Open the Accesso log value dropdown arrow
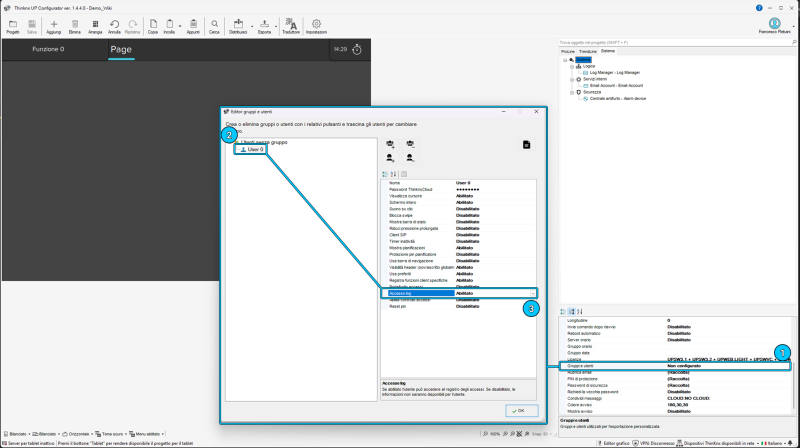Image resolution: width=800 pixels, height=448 pixels. 533,293
